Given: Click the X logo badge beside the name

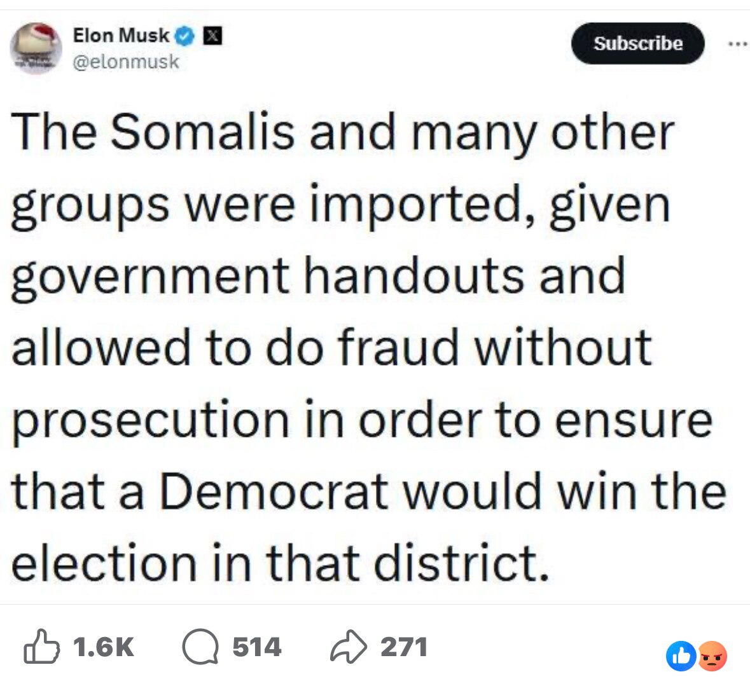Looking at the screenshot, I should point(211,36).
